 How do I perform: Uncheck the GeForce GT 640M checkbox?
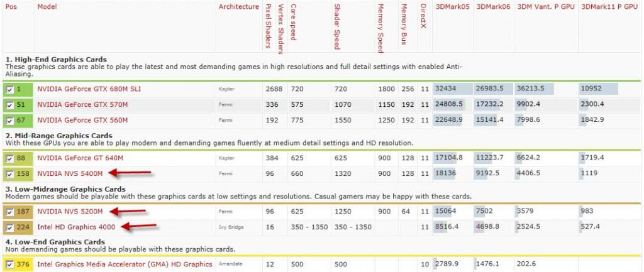click(10, 158)
